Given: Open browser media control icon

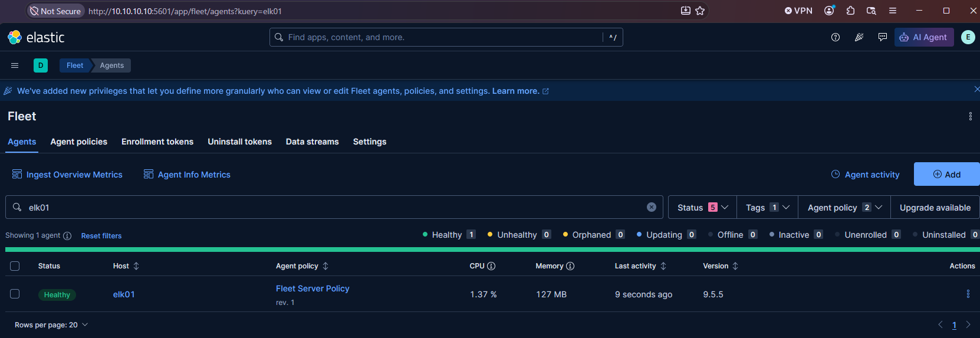Looking at the screenshot, I should pyautogui.click(x=871, y=11).
